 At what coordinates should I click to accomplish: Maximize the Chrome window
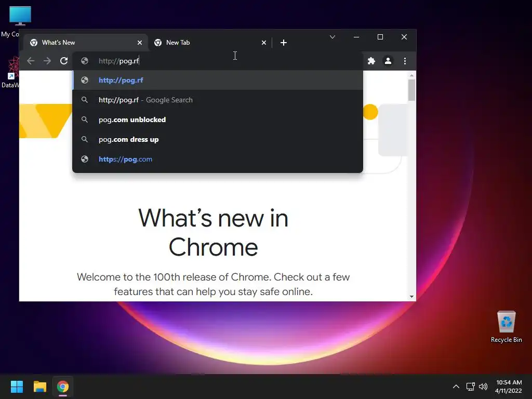pos(380,37)
